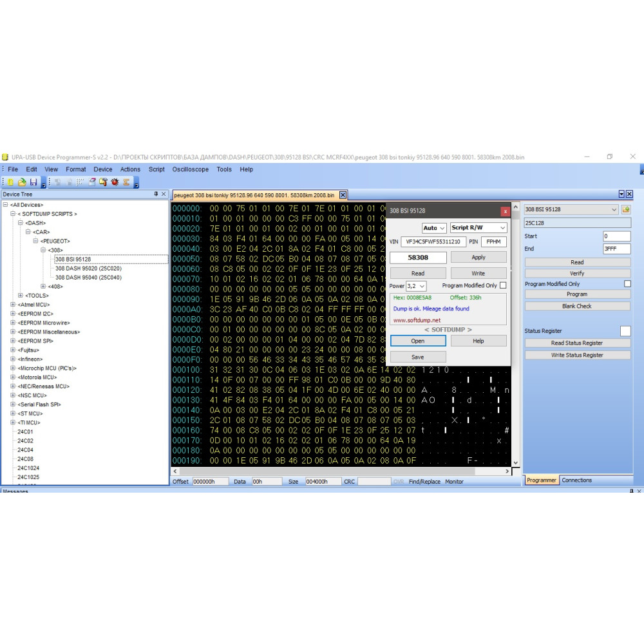Click Read in the script dialog
Image resolution: width=644 pixels, height=644 pixels.
coord(418,273)
